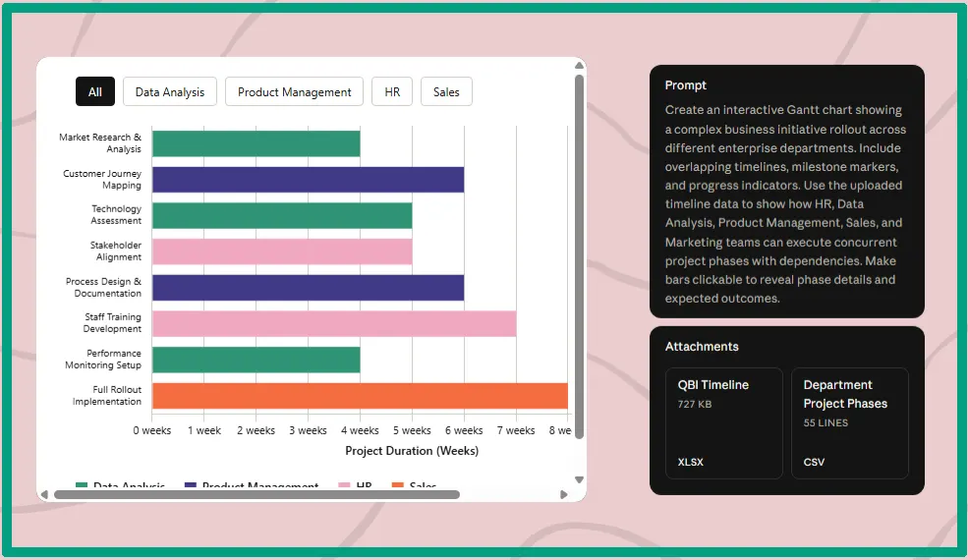Switch to Product Management filter
The image size is (968, 560).
(294, 91)
